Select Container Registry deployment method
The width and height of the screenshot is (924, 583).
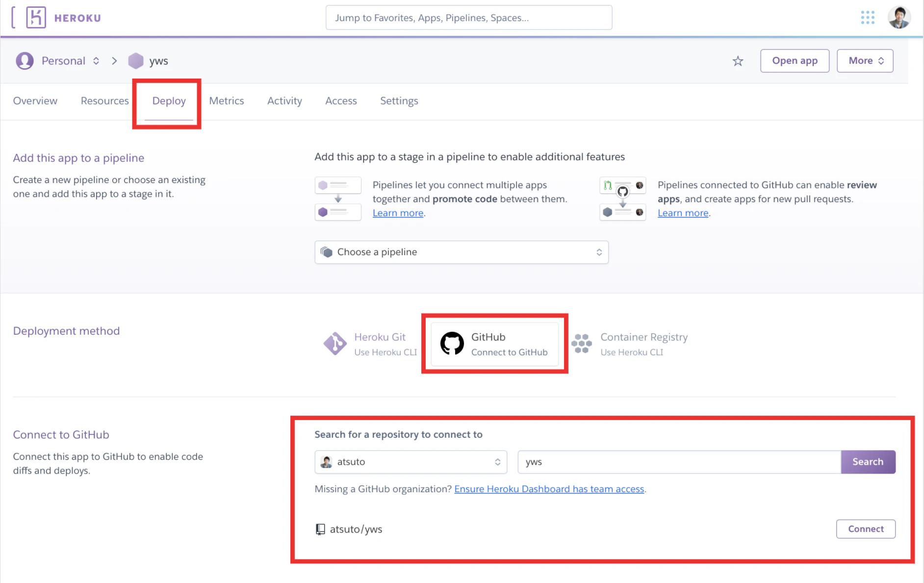(x=630, y=344)
